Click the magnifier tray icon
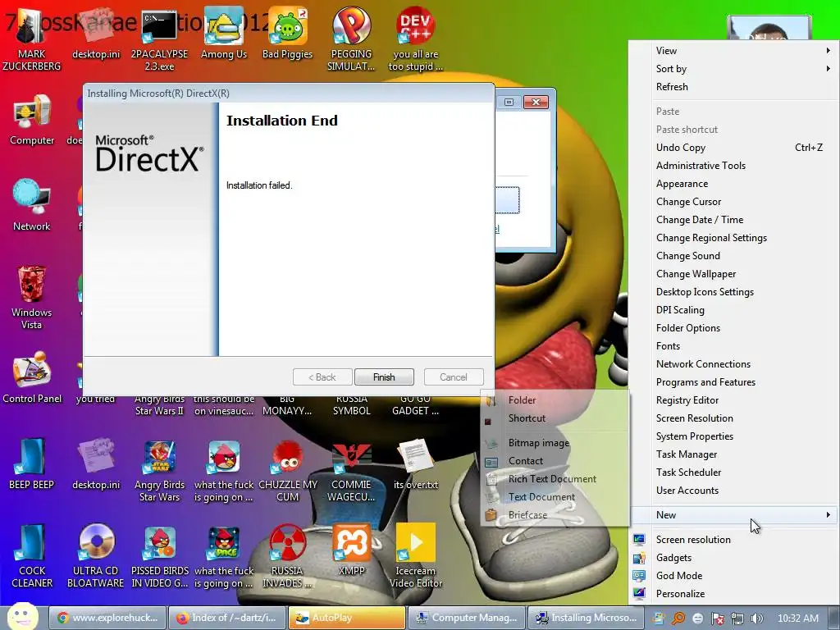 pos(678,619)
